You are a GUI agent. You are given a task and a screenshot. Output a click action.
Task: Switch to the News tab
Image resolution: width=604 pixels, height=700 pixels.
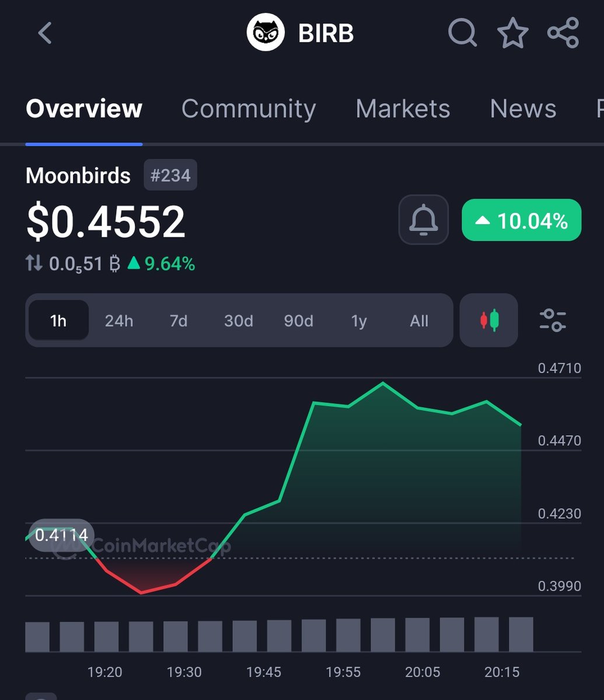pyautogui.click(x=523, y=108)
